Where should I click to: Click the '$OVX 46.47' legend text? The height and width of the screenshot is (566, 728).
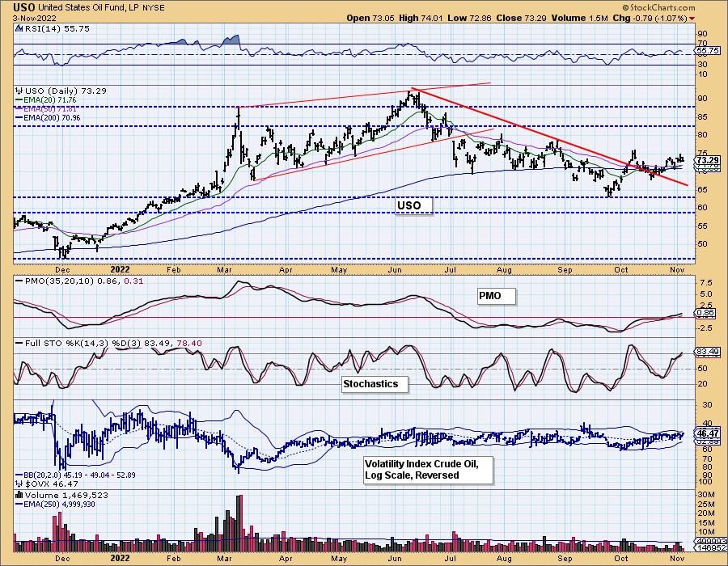pyautogui.click(x=52, y=484)
